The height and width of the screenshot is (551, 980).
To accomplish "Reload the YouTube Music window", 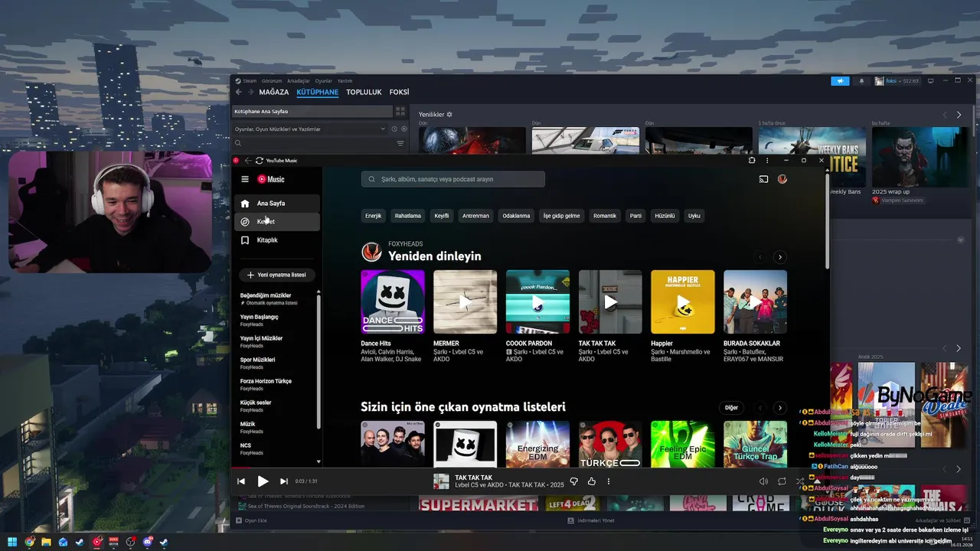I will (x=260, y=161).
